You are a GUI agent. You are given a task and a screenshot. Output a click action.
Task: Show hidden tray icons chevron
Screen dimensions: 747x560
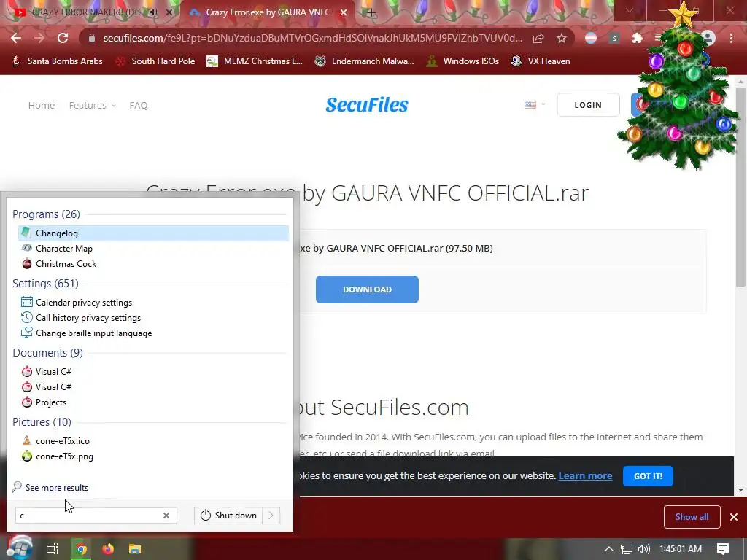tap(609, 549)
